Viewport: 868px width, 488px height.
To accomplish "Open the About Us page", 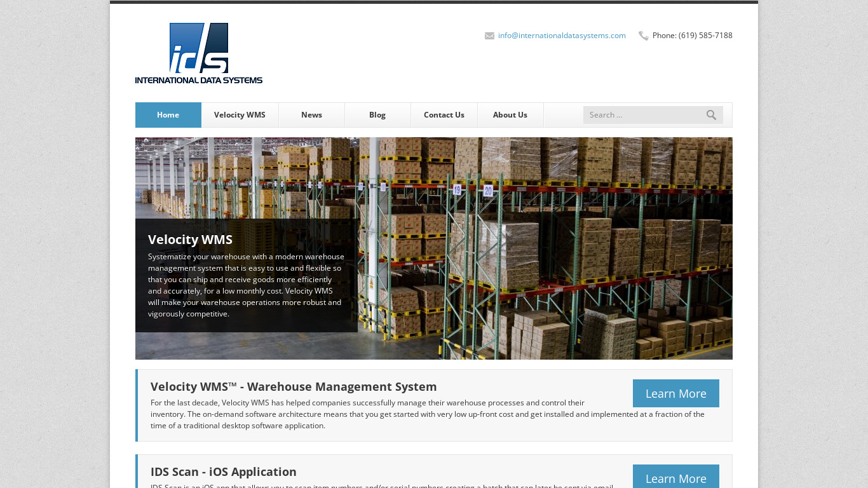I will point(510,115).
